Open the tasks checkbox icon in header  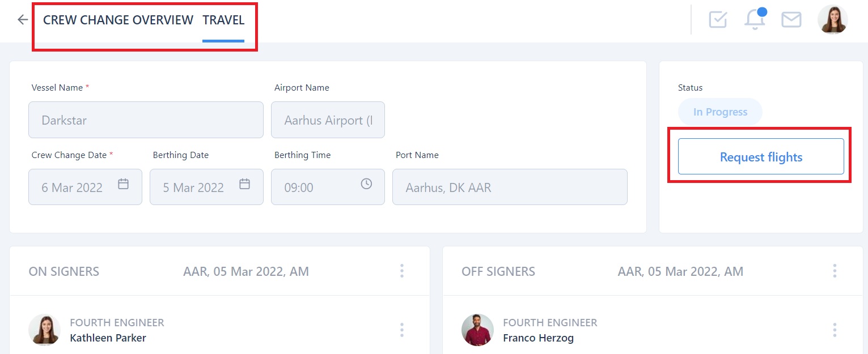[718, 20]
